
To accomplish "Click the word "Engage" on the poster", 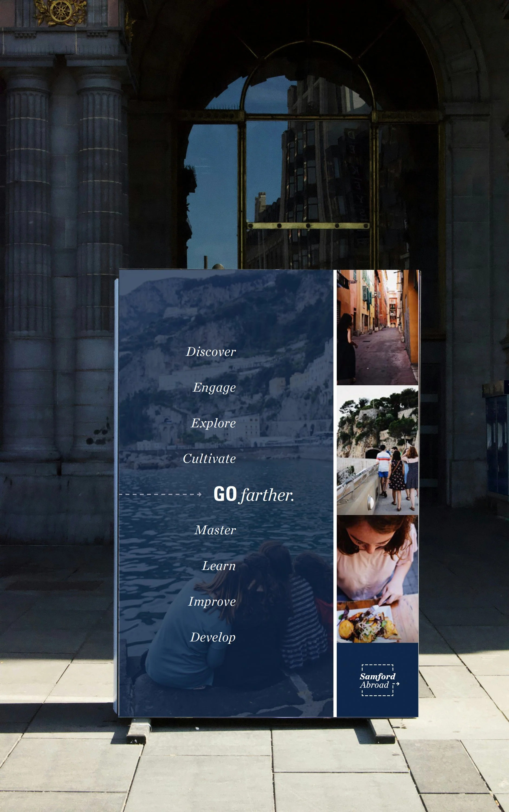I will (x=215, y=388).
